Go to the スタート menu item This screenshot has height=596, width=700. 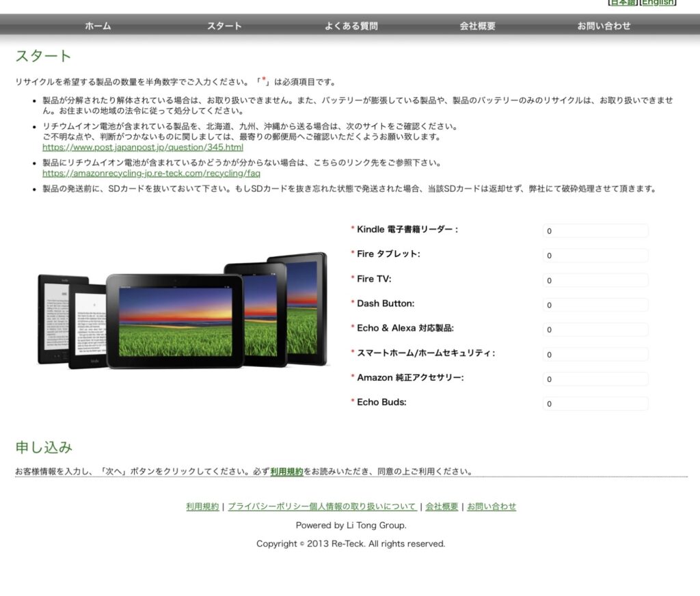(224, 26)
